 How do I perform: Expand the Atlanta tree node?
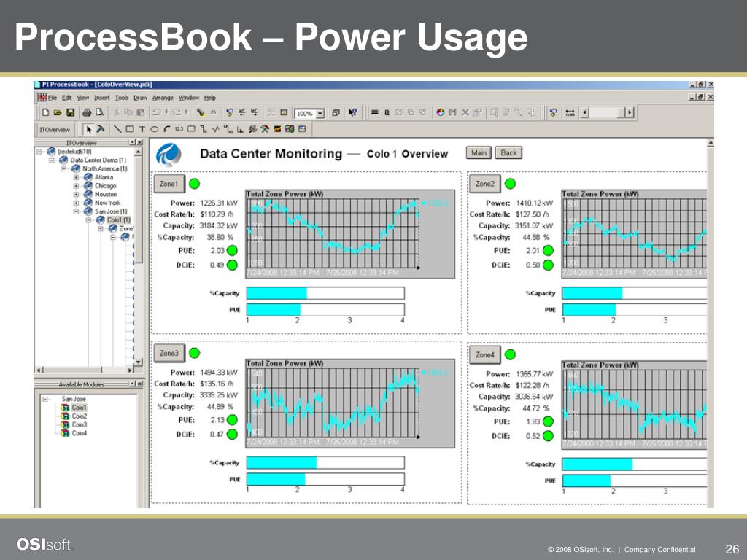pyautogui.click(x=76, y=177)
